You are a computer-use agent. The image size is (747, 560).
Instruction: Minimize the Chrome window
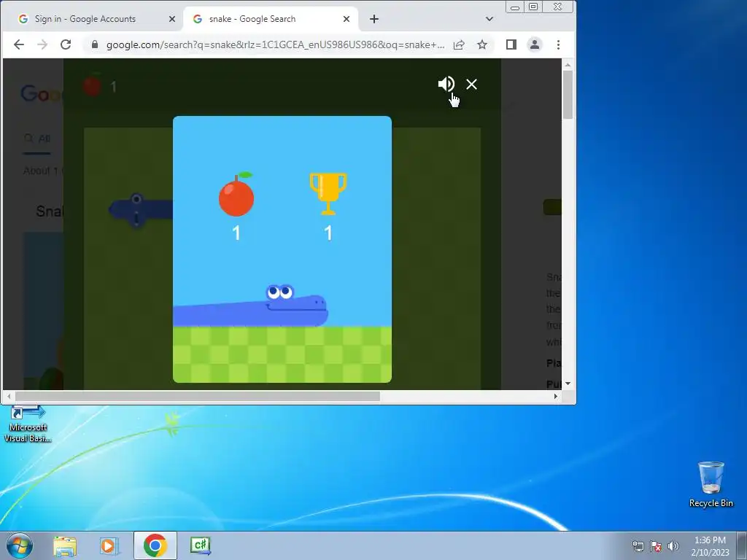514,7
